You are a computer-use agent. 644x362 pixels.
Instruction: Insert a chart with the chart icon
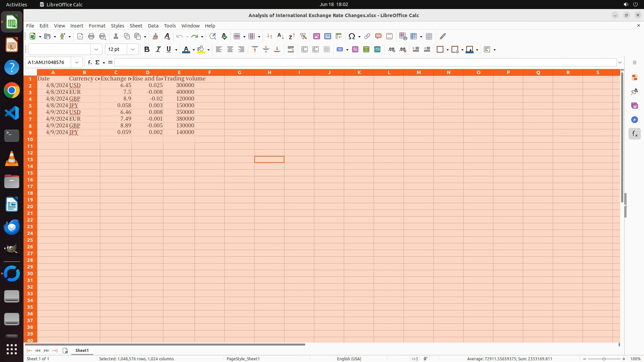pos(327,36)
